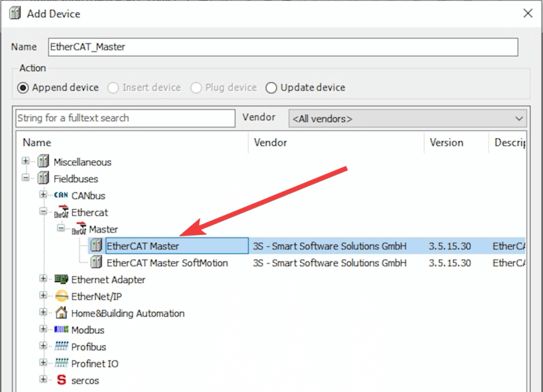Sort device list by Version column header
543x392 pixels.
(456, 143)
